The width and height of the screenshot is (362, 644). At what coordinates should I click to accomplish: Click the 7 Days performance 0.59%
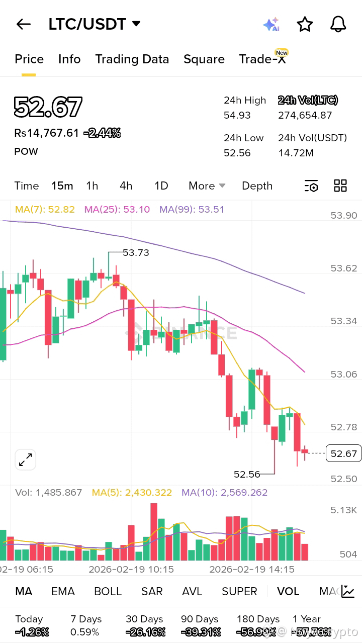tap(85, 632)
